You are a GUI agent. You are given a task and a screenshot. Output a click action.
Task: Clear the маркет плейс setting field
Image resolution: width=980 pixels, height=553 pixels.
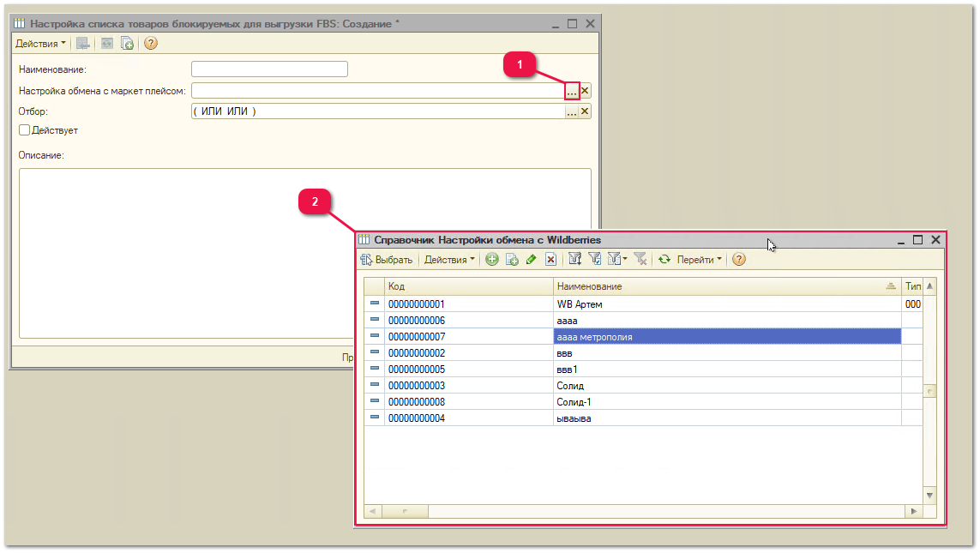click(x=585, y=91)
